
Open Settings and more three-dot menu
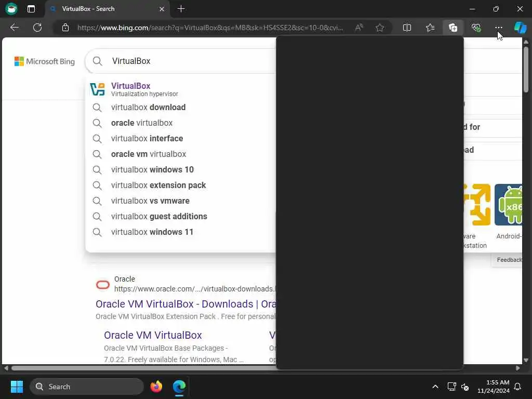click(498, 28)
